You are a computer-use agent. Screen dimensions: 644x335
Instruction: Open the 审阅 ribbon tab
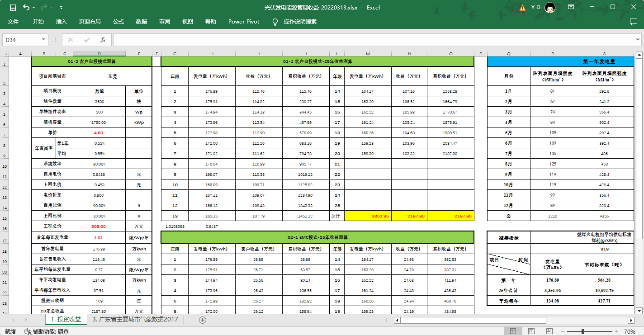165,22
